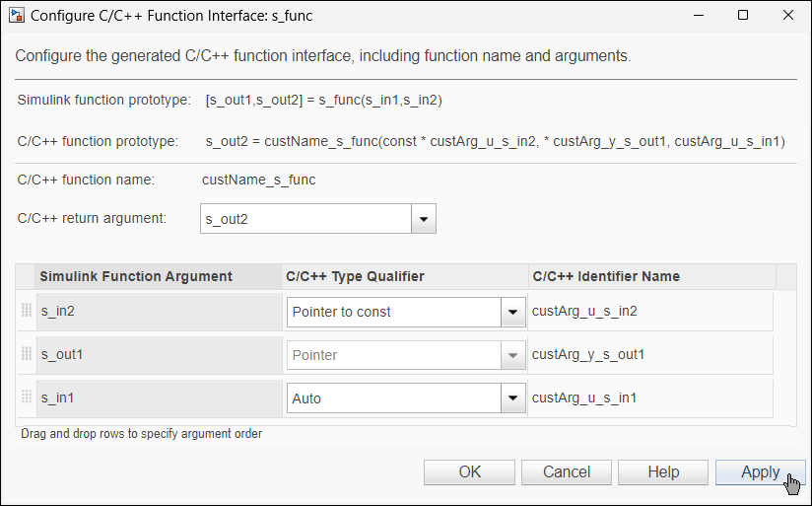Image resolution: width=812 pixels, height=506 pixels.
Task: Click the 'C/C++ Identifier Name' column header
Action: click(x=652, y=276)
